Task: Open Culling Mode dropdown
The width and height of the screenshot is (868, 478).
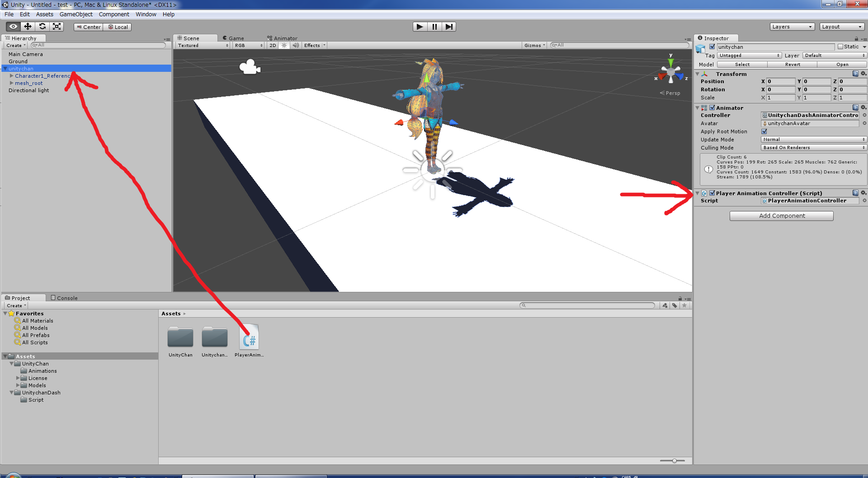Action: [x=814, y=148]
